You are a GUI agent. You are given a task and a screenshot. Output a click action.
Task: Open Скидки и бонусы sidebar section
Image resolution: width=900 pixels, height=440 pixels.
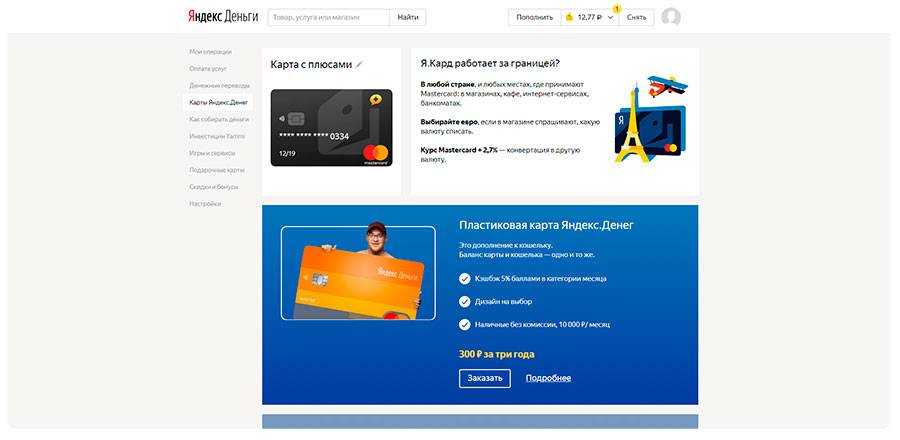[x=214, y=187]
